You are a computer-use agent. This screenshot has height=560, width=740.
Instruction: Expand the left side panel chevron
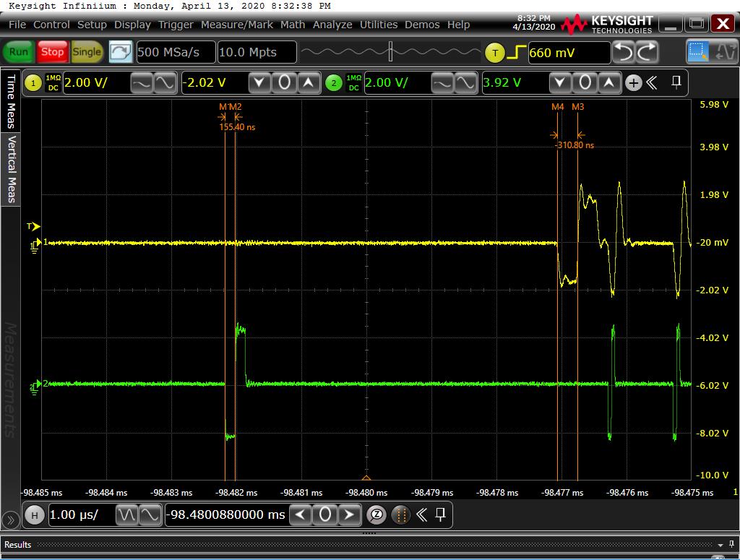click(x=10, y=520)
